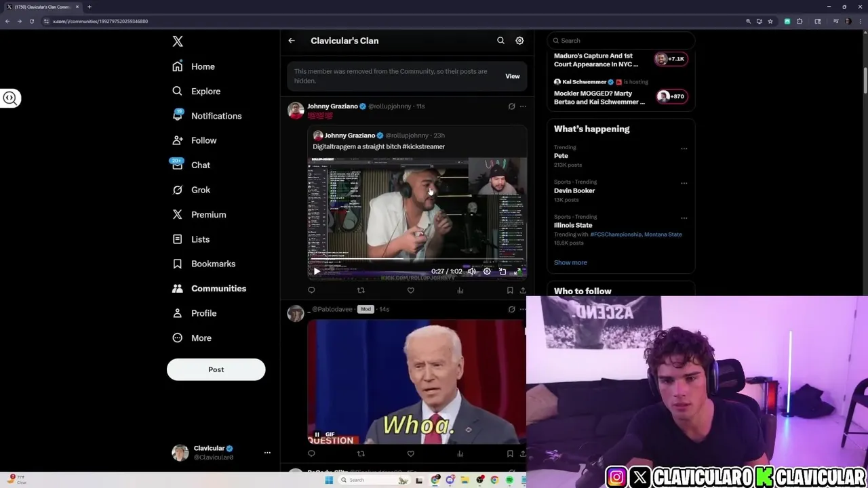Open the #kickstreamer hashtag

pyautogui.click(x=423, y=146)
